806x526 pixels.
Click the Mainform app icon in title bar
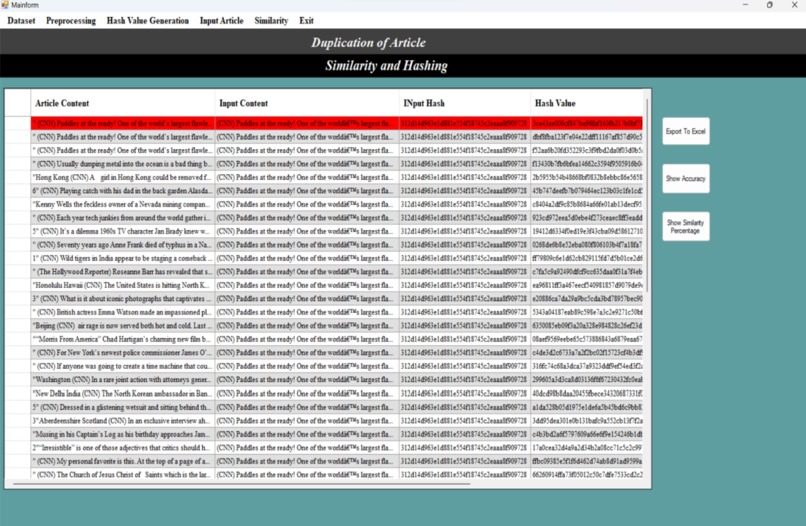[x=5, y=5]
